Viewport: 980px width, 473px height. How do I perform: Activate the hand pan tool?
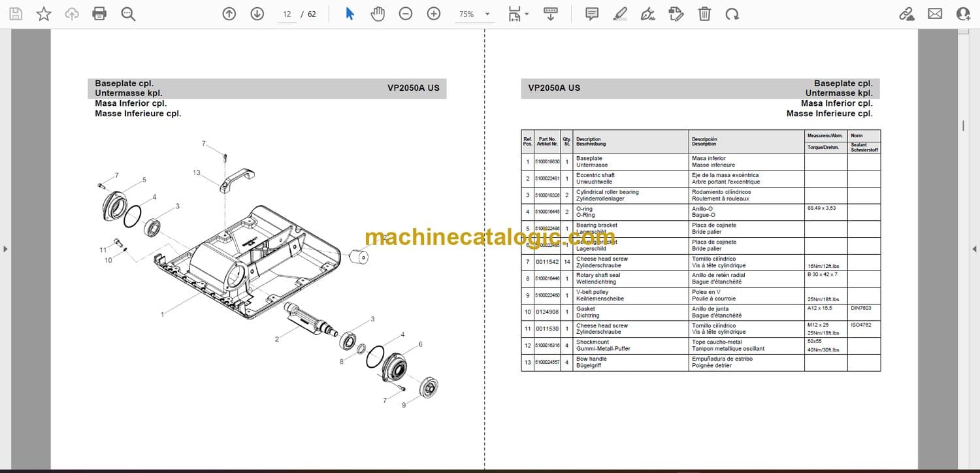[x=378, y=14]
